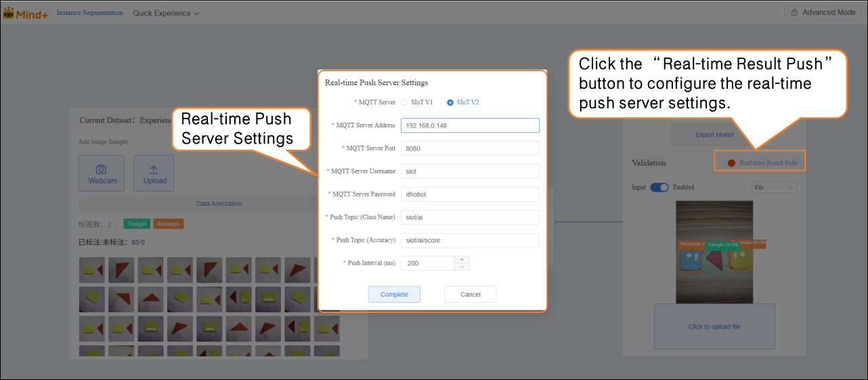Click the MQTT Server Address field

[470, 125]
